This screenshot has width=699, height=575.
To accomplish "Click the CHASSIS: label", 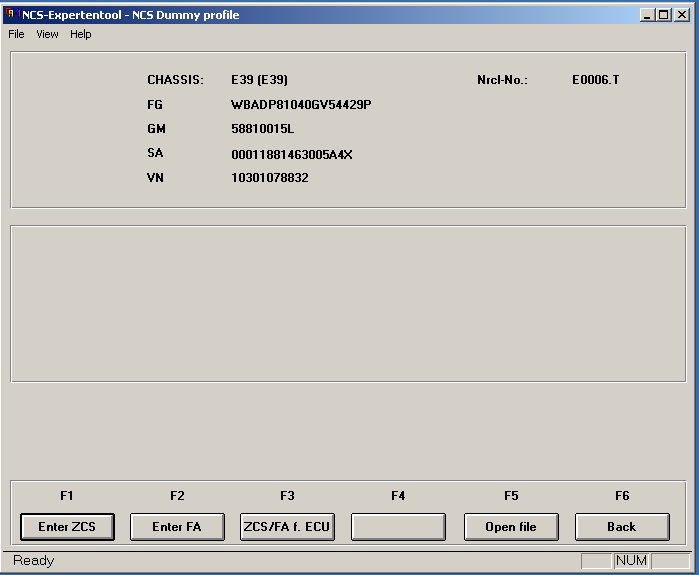I will pos(175,80).
